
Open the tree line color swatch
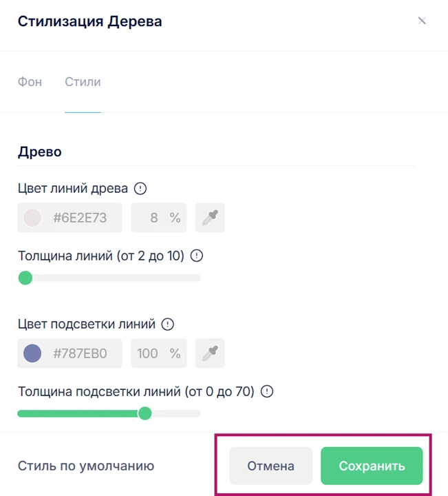coord(32,218)
